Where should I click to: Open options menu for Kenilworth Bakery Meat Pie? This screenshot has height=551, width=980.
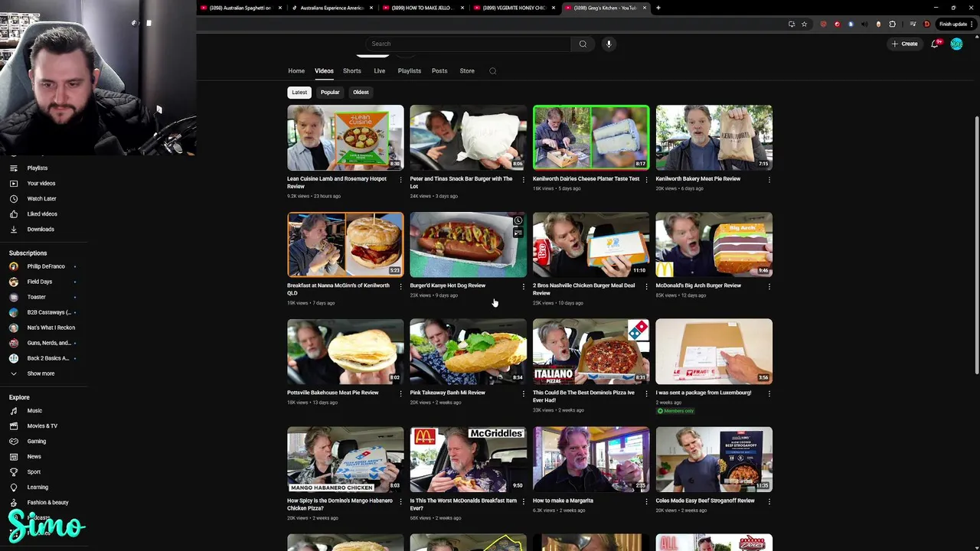pyautogui.click(x=769, y=180)
